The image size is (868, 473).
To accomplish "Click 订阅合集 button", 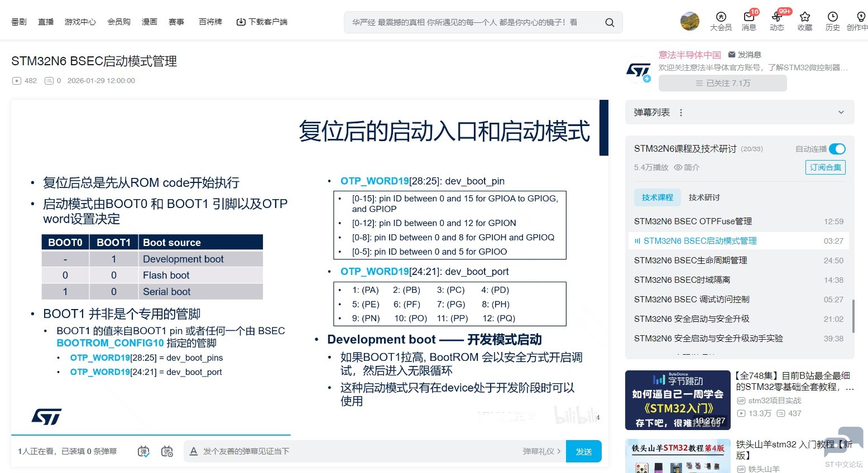I will point(826,167).
